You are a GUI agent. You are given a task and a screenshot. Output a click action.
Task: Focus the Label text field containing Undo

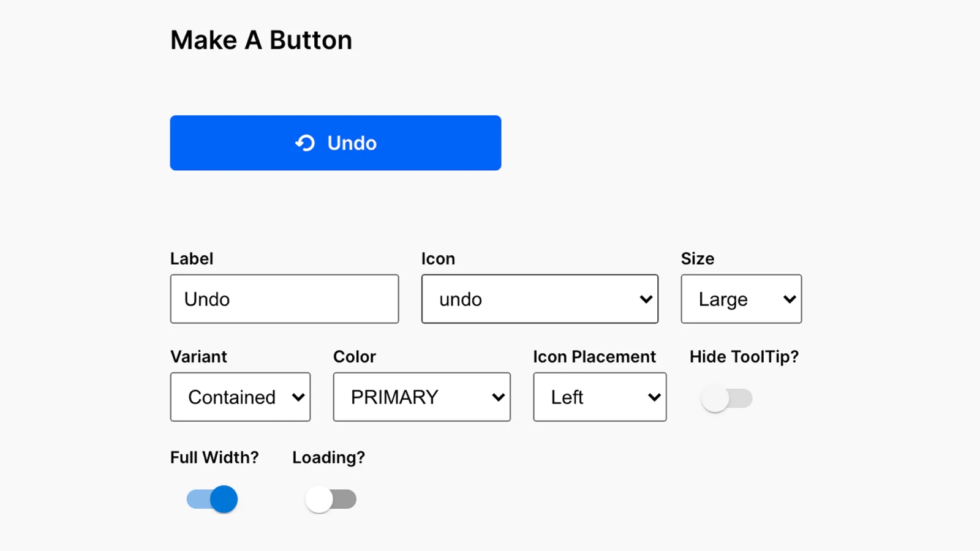(285, 299)
